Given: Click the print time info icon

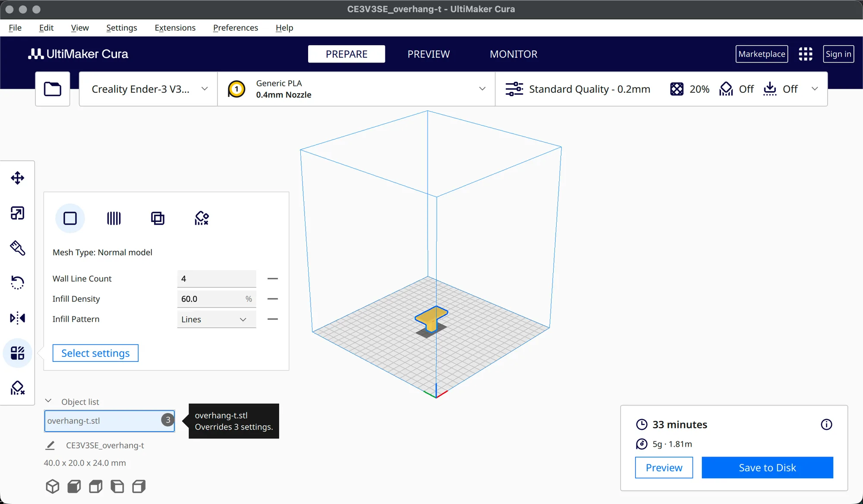Looking at the screenshot, I should (826, 425).
